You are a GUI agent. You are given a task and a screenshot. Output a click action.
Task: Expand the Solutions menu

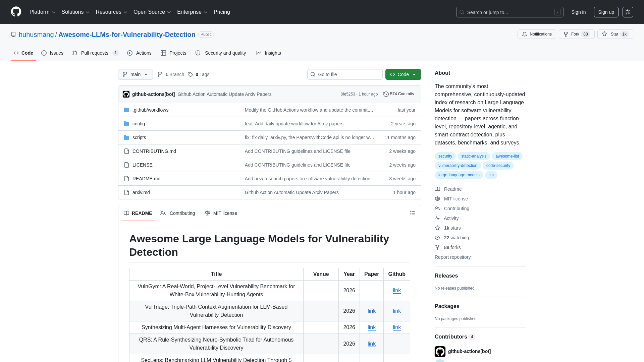(75, 12)
